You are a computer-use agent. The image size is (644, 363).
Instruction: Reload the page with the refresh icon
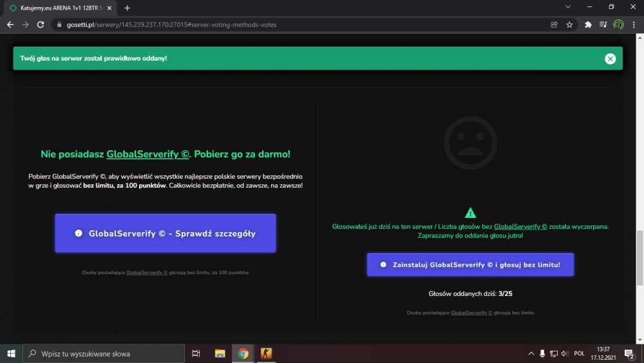coord(40,25)
